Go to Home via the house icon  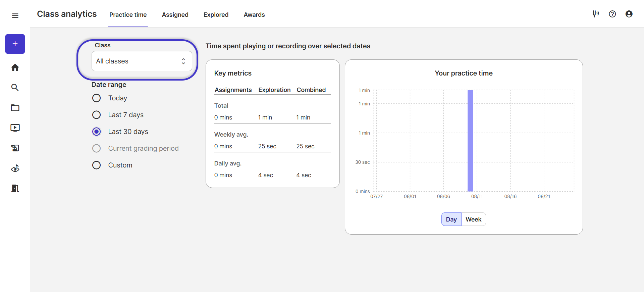[15, 67]
